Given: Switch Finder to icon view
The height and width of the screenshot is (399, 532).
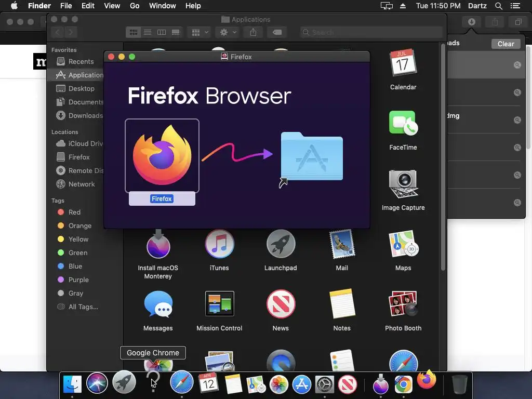Looking at the screenshot, I should (134, 32).
